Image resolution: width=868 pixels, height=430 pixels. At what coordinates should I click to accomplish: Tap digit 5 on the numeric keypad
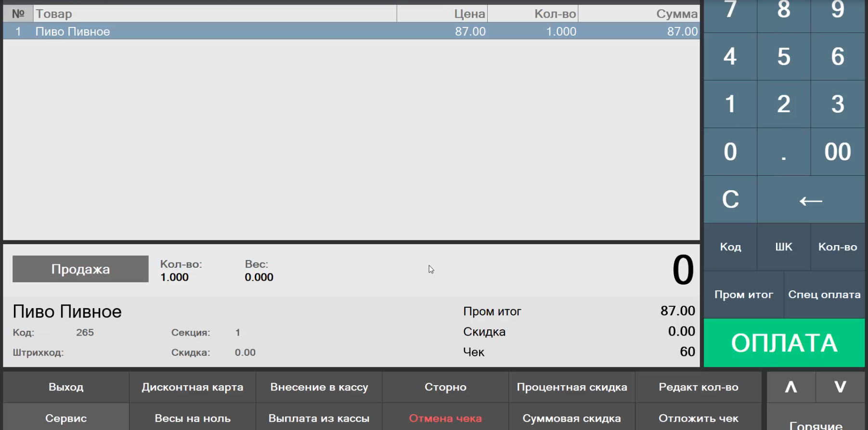point(783,56)
